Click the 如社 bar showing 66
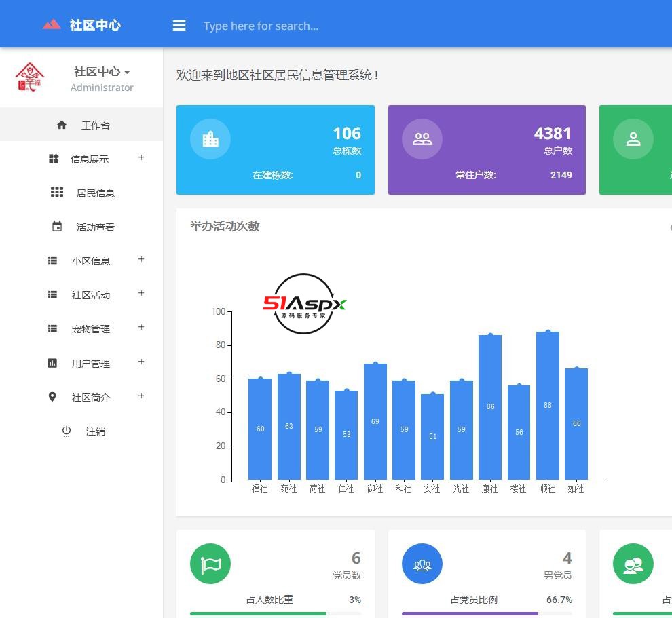This screenshot has height=618, width=672. pyautogui.click(x=576, y=424)
